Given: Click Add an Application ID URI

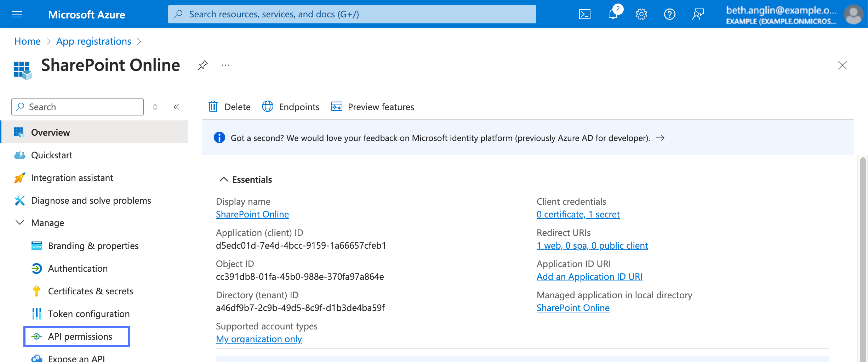Looking at the screenshot, I should pyautogui.click(x=589, y=277).
